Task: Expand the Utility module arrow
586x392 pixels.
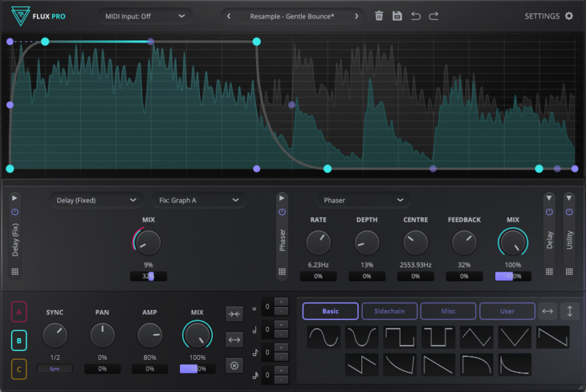Action: point(569,198)
